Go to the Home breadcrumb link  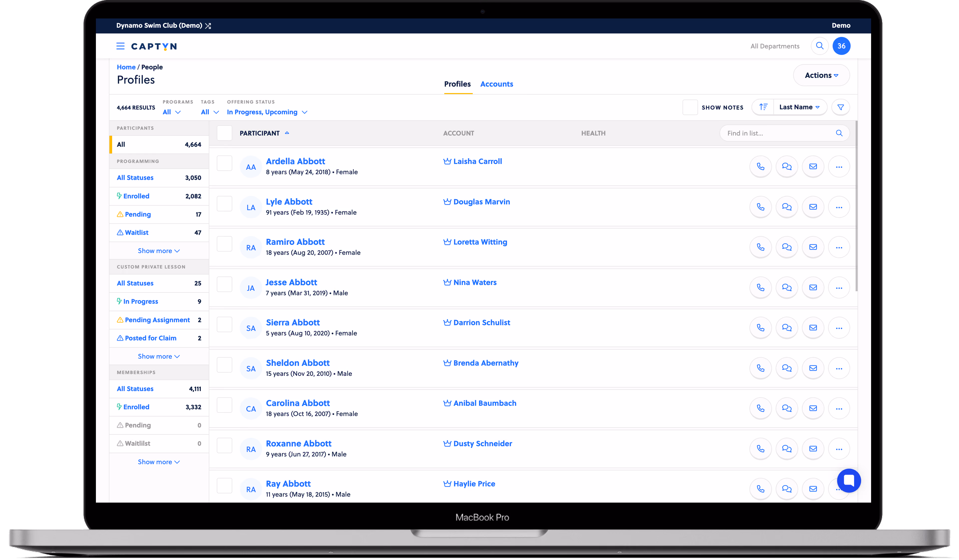126,67
